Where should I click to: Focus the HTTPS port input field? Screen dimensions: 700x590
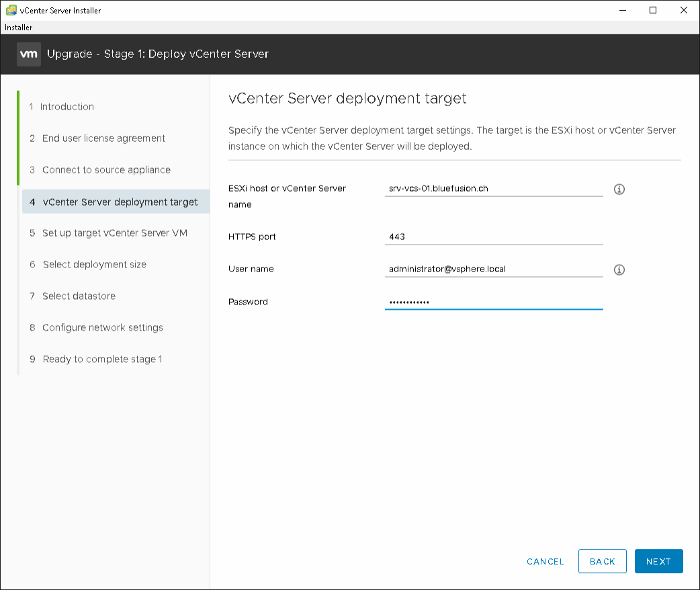[x=494, y=237]
